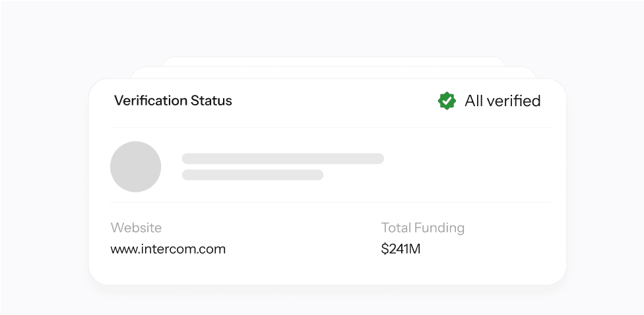Click the word "Funding" in the label
The width and height of the screenshot is (644, 315).
pyautogui.click(x=439, y=227)
